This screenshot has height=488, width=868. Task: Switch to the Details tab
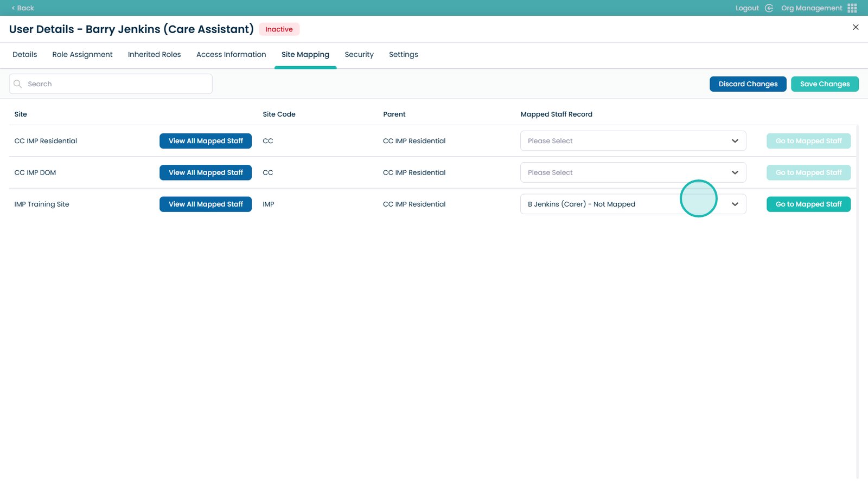pyautogui.click(x=25, y=55)
